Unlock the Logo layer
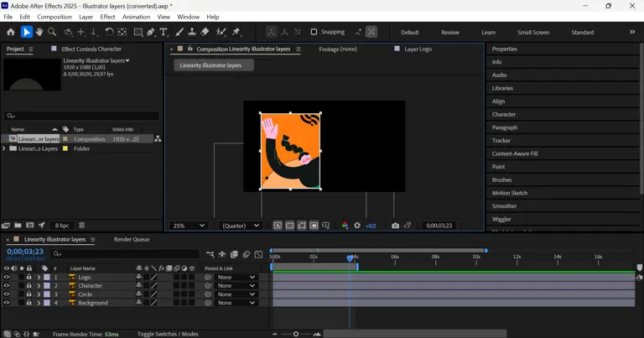Image resolution: width=644 pixels, height=338 pixels. 29,278
